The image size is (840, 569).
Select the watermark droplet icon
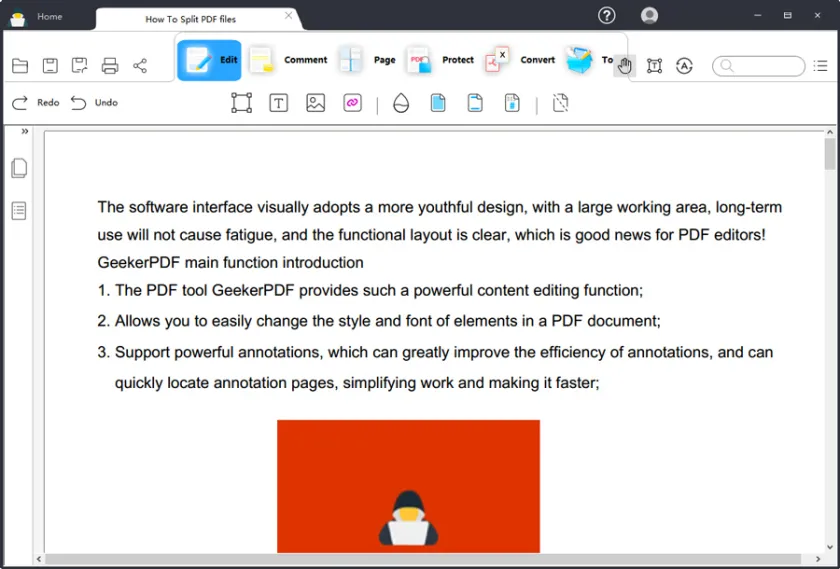point(401,103)
